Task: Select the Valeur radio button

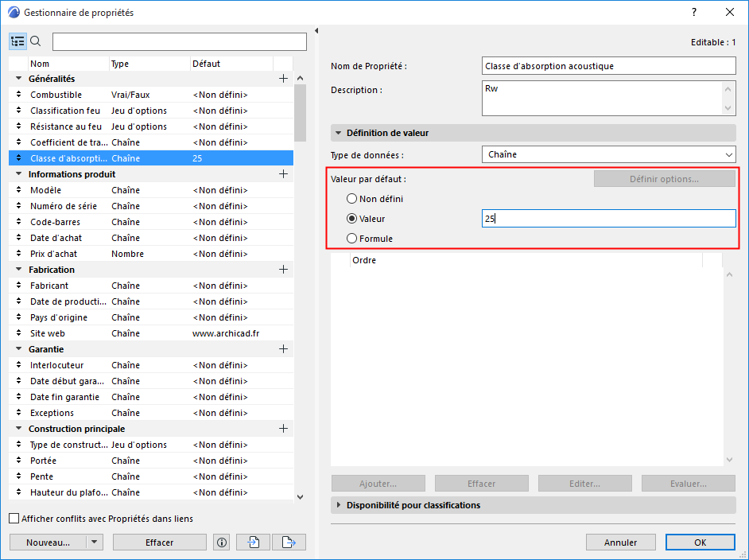Action: tap(352, 219)
